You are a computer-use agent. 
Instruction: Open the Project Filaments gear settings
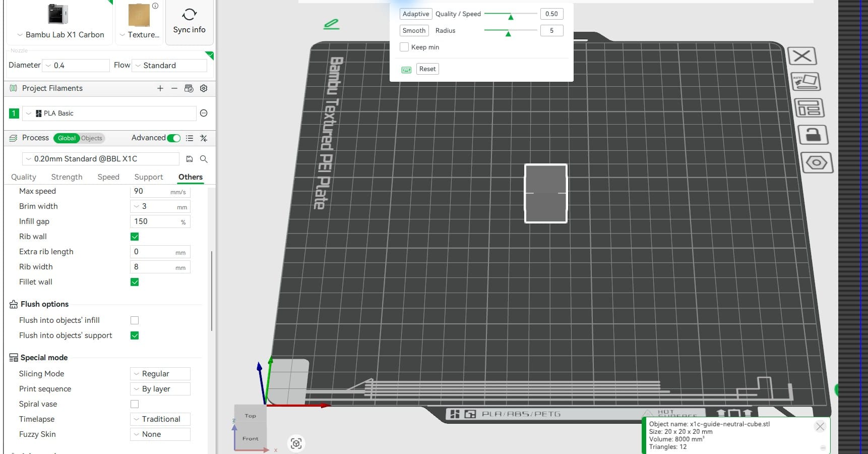click(x=204, y=88)
